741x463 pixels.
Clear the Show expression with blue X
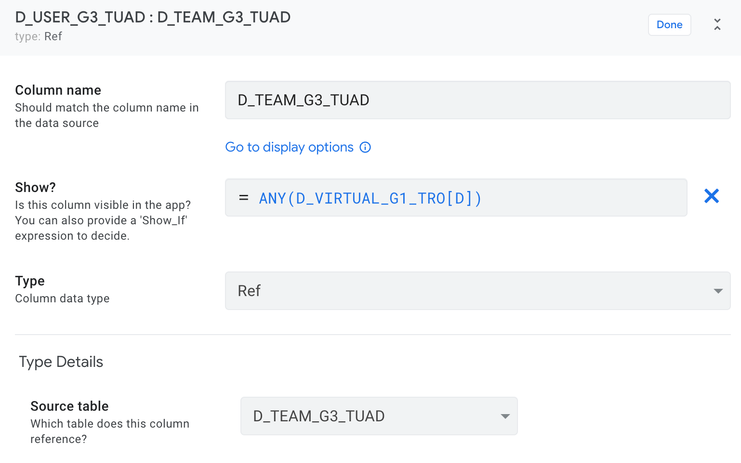(711, 196)
